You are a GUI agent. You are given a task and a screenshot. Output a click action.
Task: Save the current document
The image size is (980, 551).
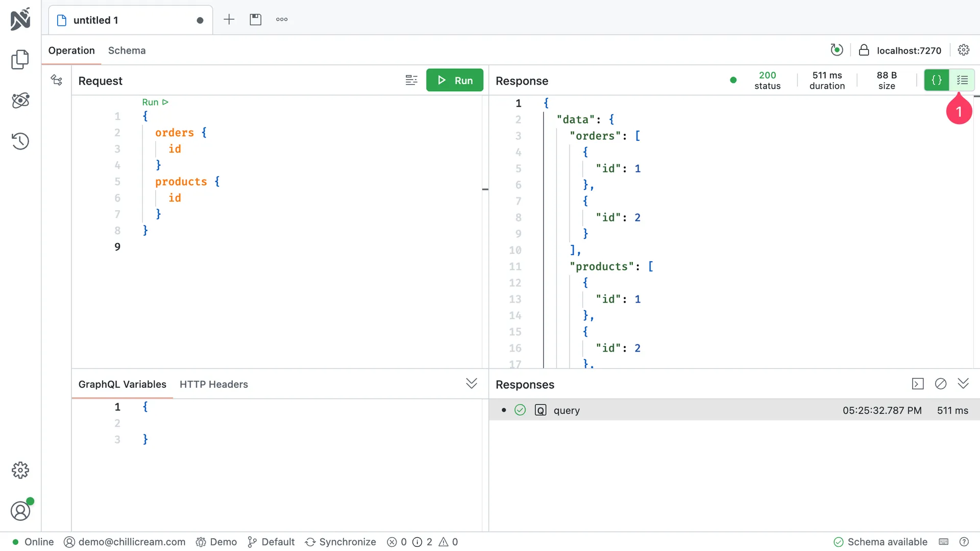coord(255,19)
